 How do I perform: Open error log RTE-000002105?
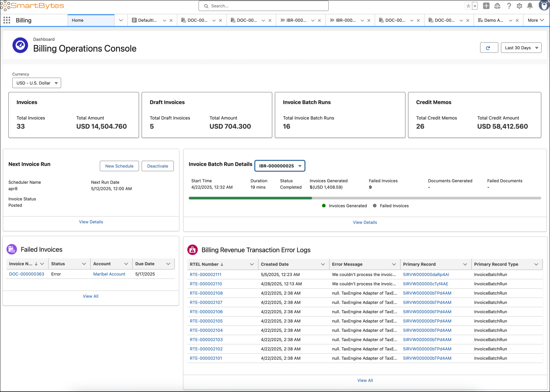click(206, 321)
